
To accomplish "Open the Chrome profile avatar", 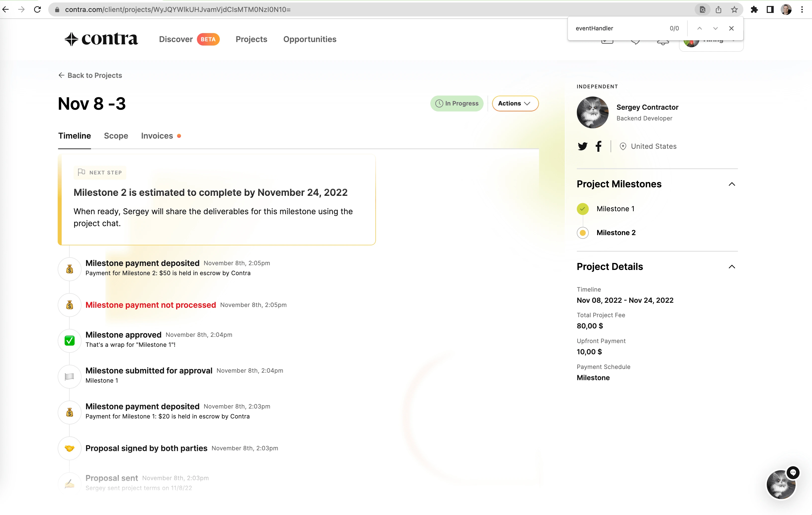I will (786, 9).
